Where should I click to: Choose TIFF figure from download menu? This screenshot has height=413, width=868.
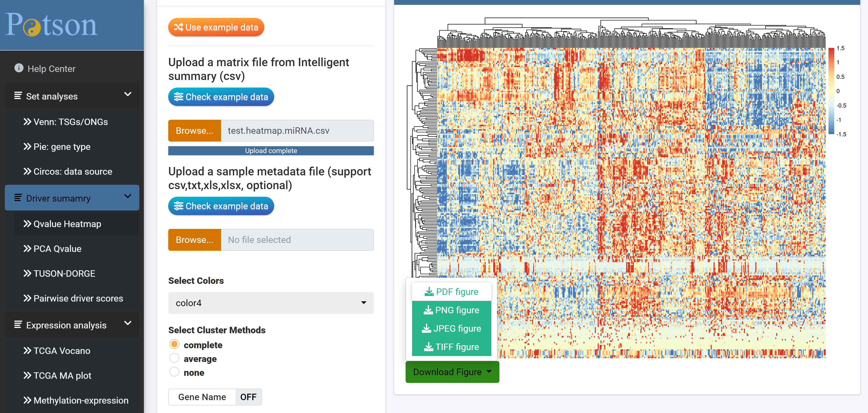click(x=452, y=347)
